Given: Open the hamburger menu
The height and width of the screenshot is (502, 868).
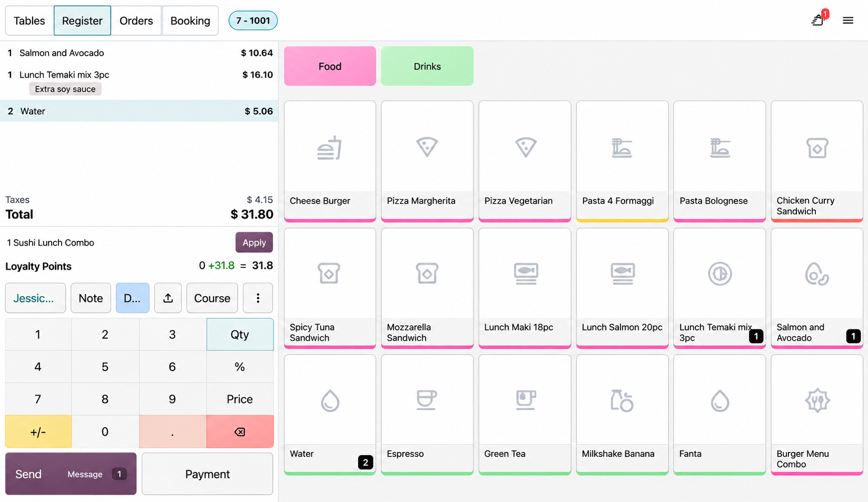Looking at the screenshot, I should pyautogui.click(x=847, y=21).
